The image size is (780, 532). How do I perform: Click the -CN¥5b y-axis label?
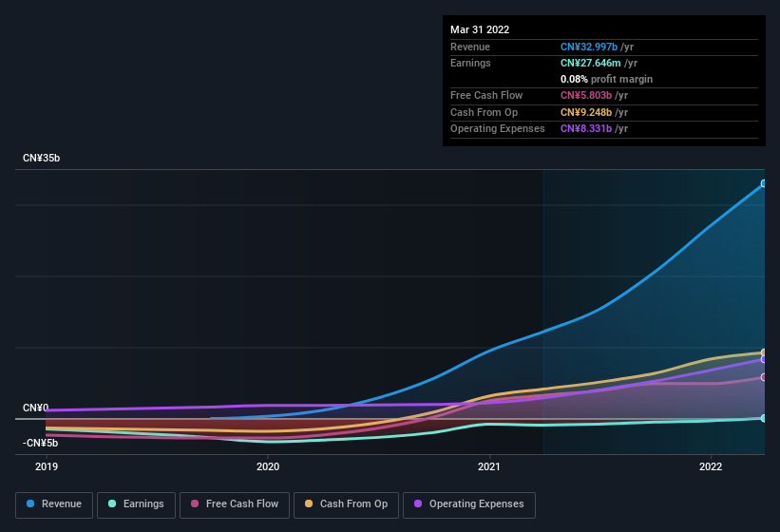click(x=40, y=443)
